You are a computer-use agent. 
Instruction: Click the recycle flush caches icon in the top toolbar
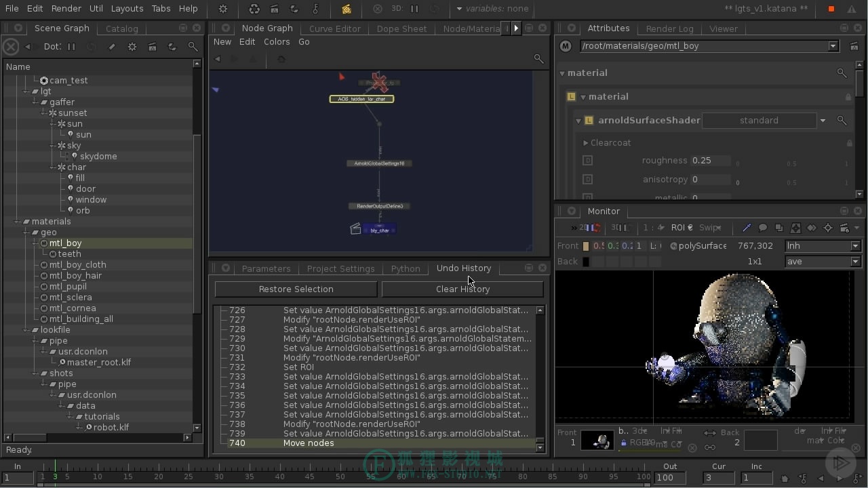tap(254, 9)
